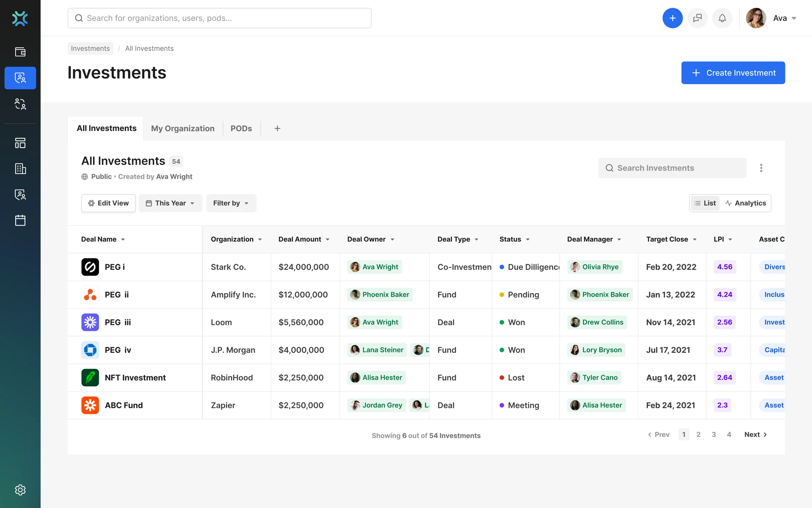The height and width of the screenshot is (508, 812).
Task: Open the wallet icon in sidebar
Action: tap(20, 52)
